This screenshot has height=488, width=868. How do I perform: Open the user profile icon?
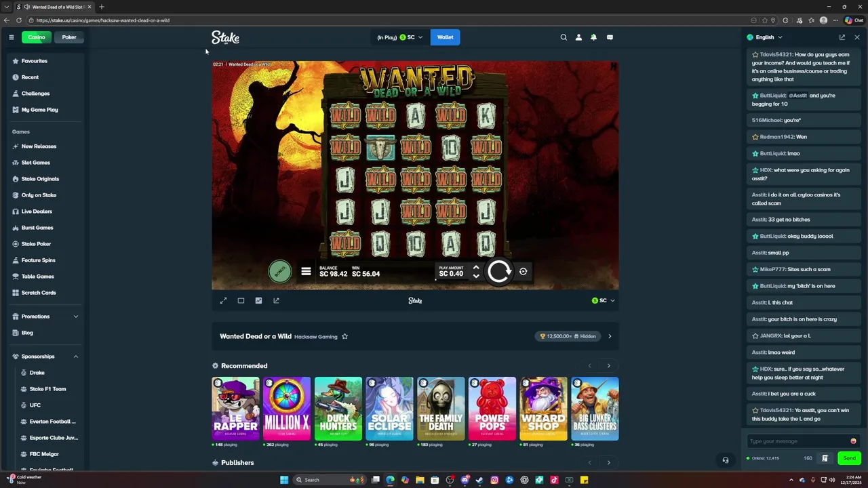578,37
